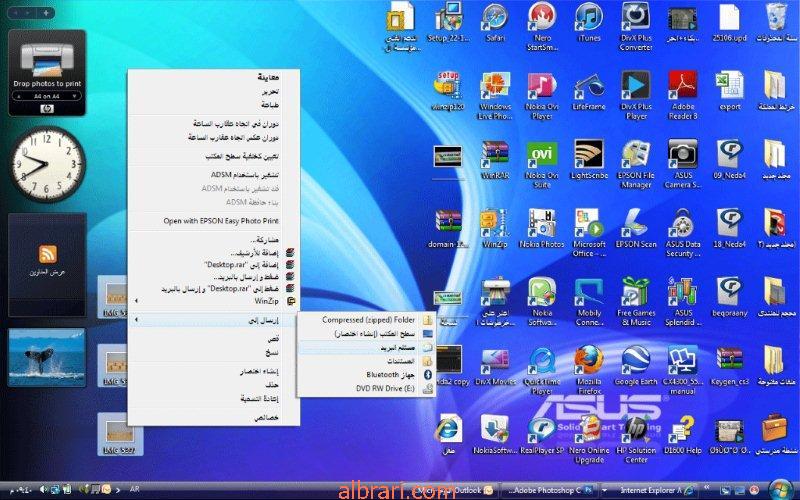
Task: Open the winzip120 setup icon
Action: coord(448,92)
